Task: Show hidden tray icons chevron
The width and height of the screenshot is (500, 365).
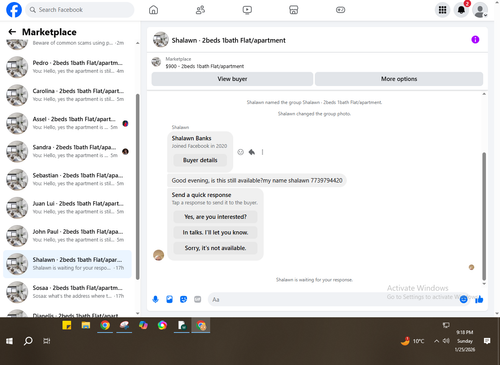Action: click(x=436, y=341)
